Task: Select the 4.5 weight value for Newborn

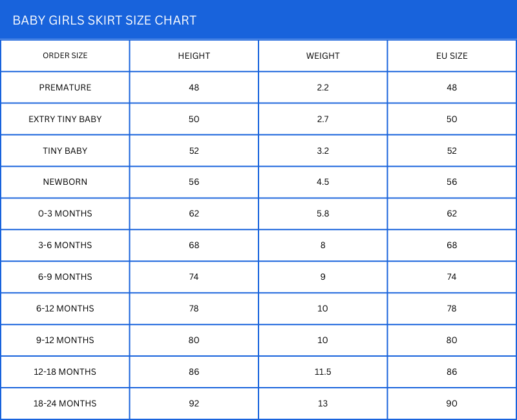Action: tap(323, 182)
